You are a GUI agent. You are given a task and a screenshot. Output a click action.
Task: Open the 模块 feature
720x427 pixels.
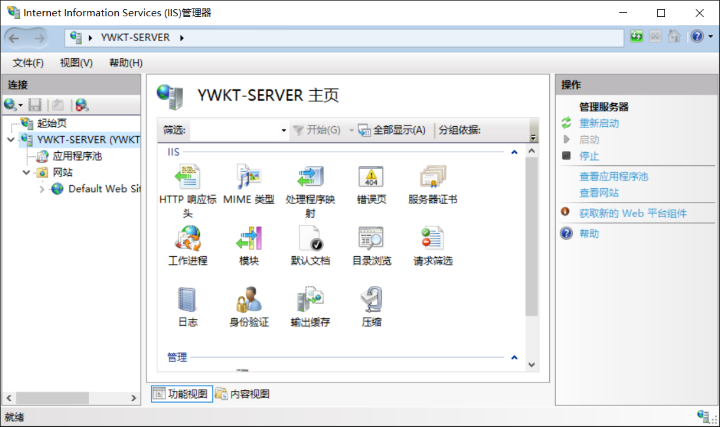click(249, 246)
